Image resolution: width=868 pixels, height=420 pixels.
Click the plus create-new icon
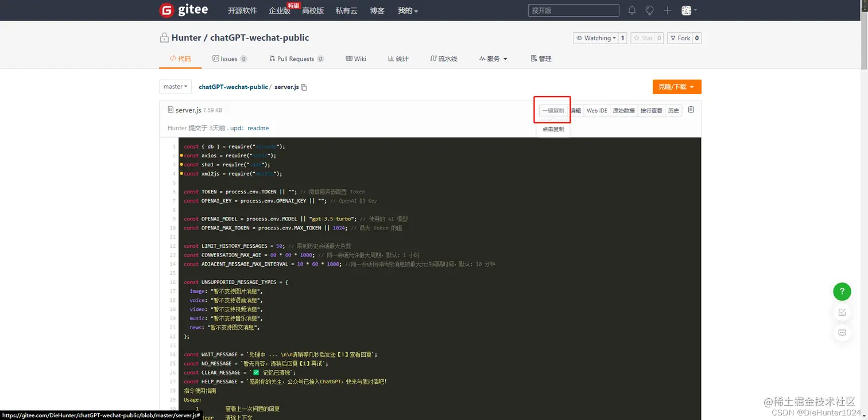[667, 10]
